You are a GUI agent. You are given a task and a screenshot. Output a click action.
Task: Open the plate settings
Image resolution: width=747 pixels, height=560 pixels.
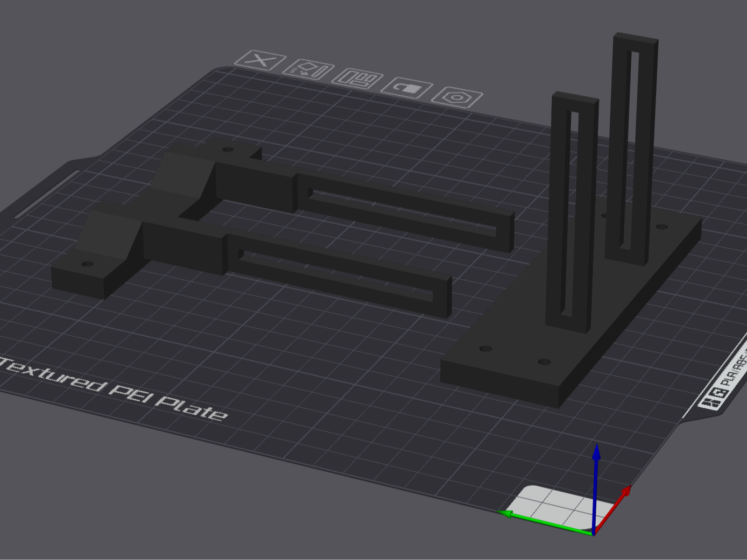point(456,96)
